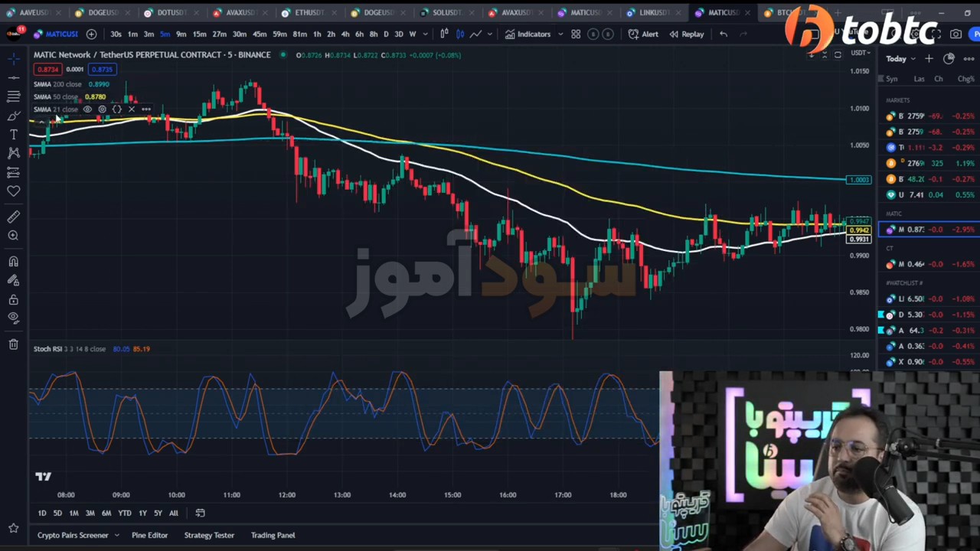Open the Trading Panel

tap(273, 535)
